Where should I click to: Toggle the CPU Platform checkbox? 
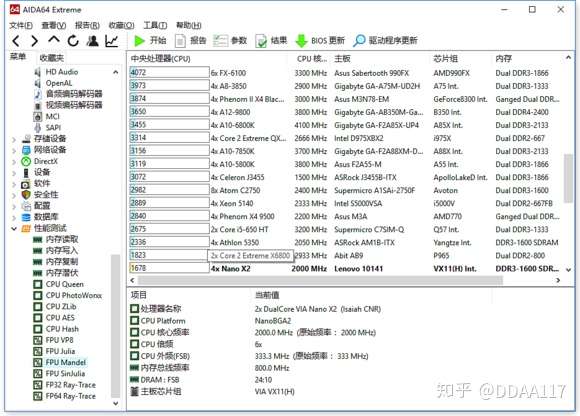click(x=135, y=321)
